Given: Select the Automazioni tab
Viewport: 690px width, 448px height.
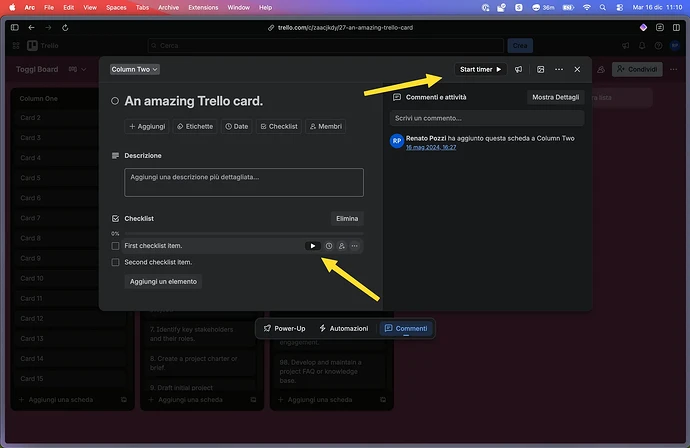Looking at the screenshot, I should (x=344, y=329).
